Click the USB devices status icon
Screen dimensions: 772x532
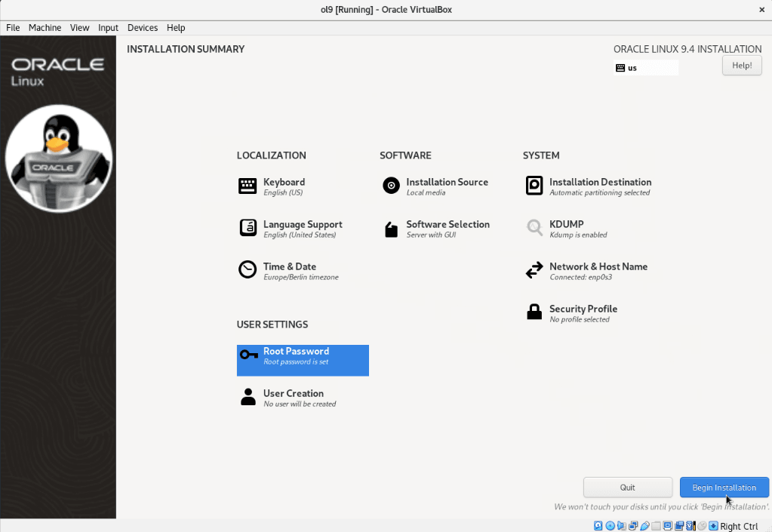click(645, 526)
